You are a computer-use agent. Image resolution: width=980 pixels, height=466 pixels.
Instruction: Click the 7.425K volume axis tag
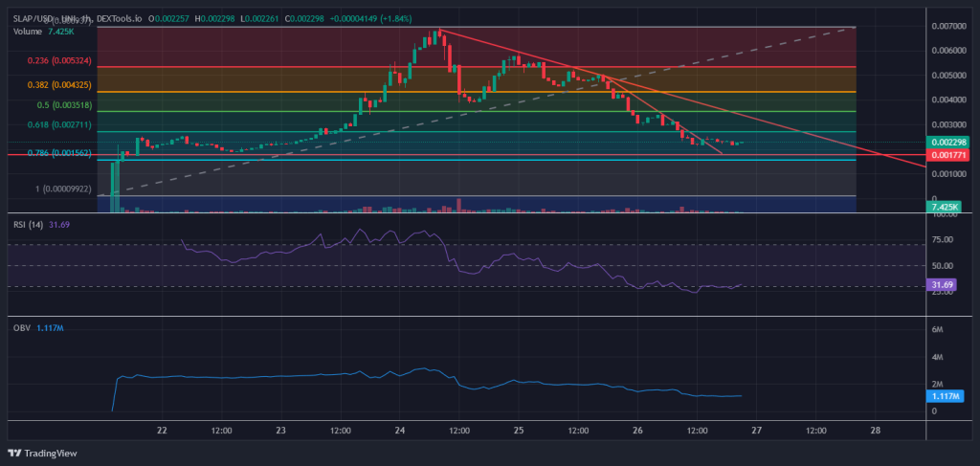tap(943, 206)
